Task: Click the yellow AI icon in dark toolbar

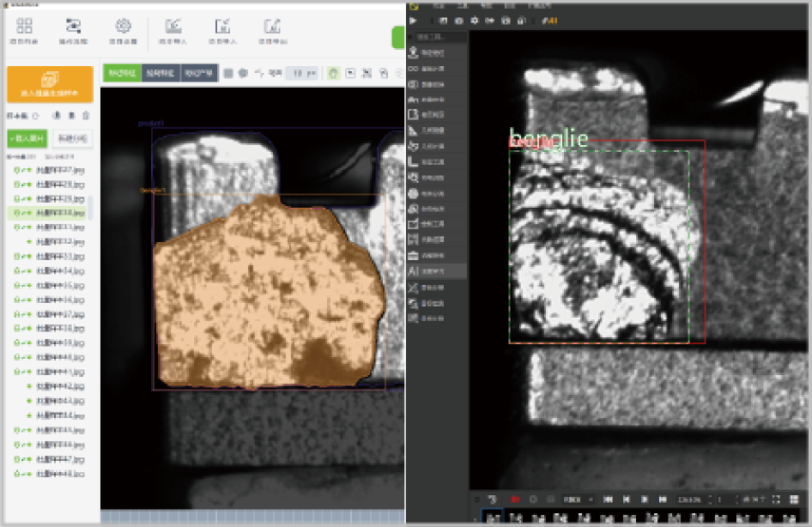Action: (551, 21)
